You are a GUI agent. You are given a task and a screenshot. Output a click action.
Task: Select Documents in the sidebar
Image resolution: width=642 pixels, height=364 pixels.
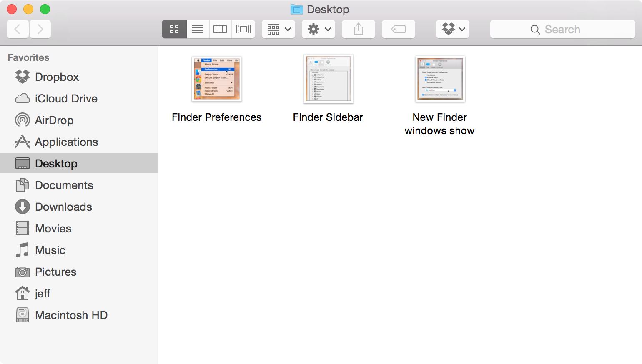(63, 185)
